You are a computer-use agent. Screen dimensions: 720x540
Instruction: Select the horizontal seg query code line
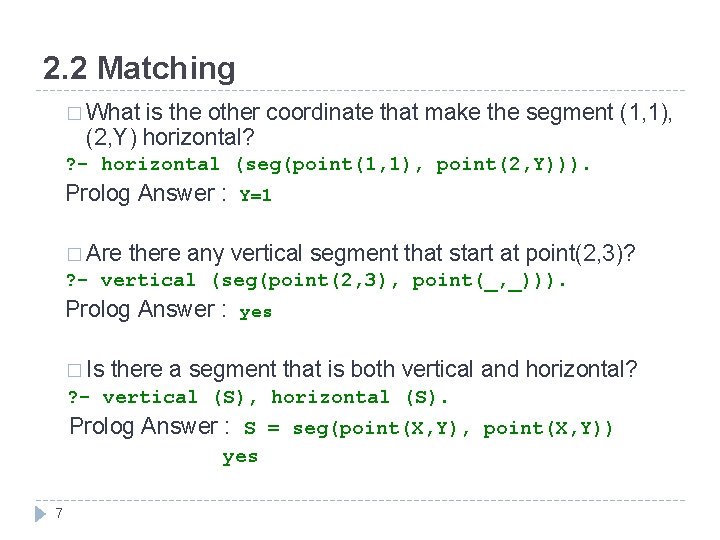tap(328, 164)
